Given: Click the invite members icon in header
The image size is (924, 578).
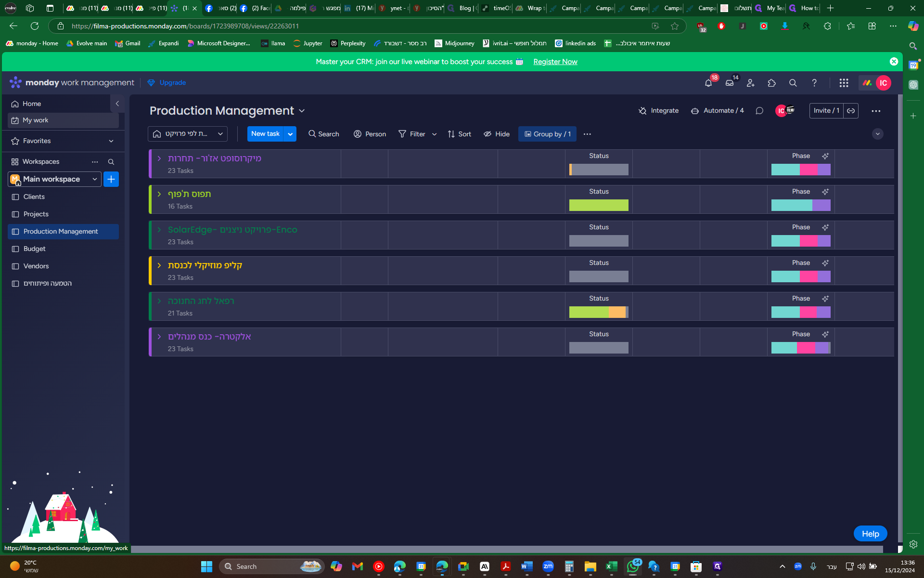Looking at the screenshot, I should click(x=750, y=83).
